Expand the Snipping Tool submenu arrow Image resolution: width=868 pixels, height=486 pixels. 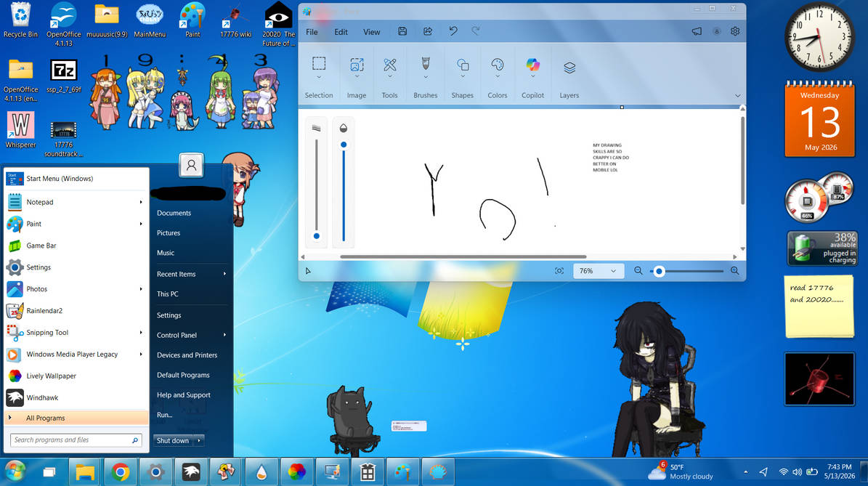point(141,333)
